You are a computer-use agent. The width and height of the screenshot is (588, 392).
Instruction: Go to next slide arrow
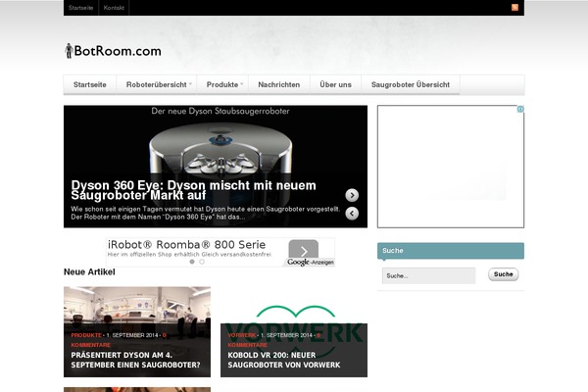click(x=352, y=195)
